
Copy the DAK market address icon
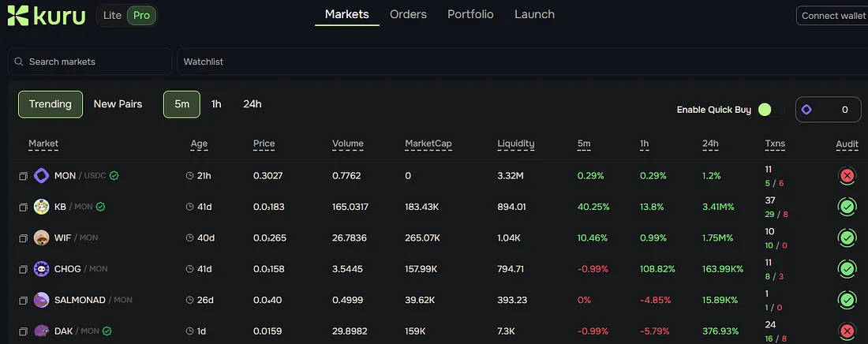tap(23, 331)
